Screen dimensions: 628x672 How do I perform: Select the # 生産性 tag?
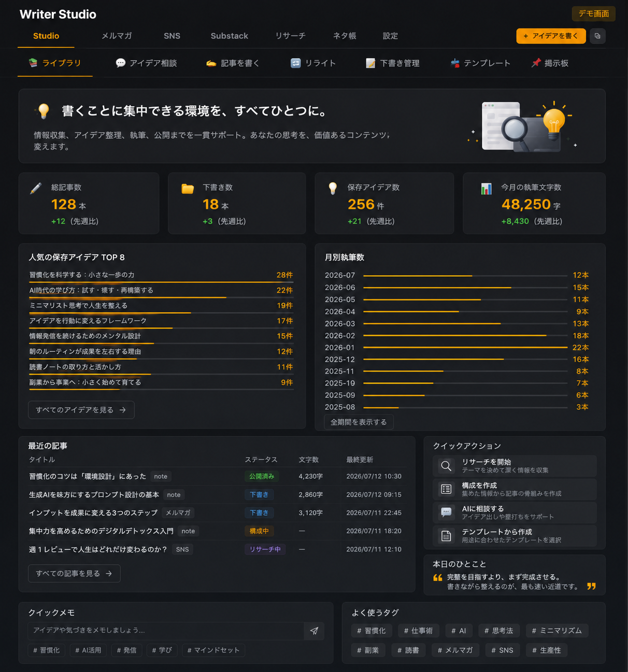pos(547,650)
